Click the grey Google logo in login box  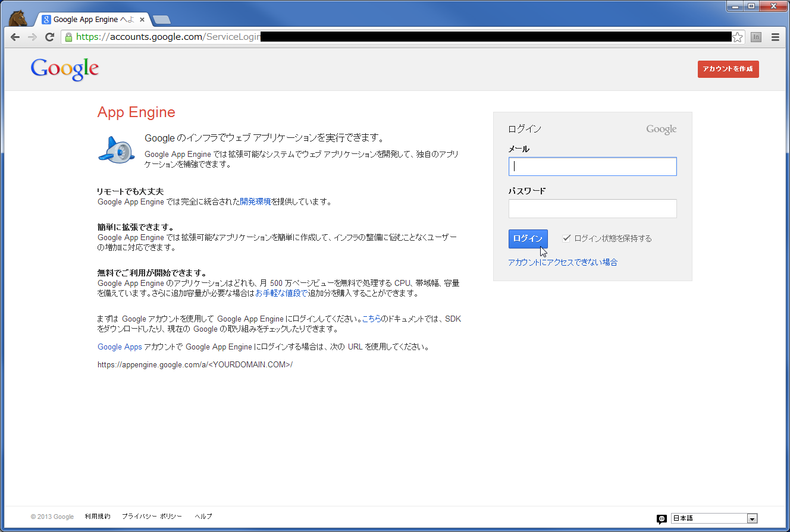pos(662,130)
